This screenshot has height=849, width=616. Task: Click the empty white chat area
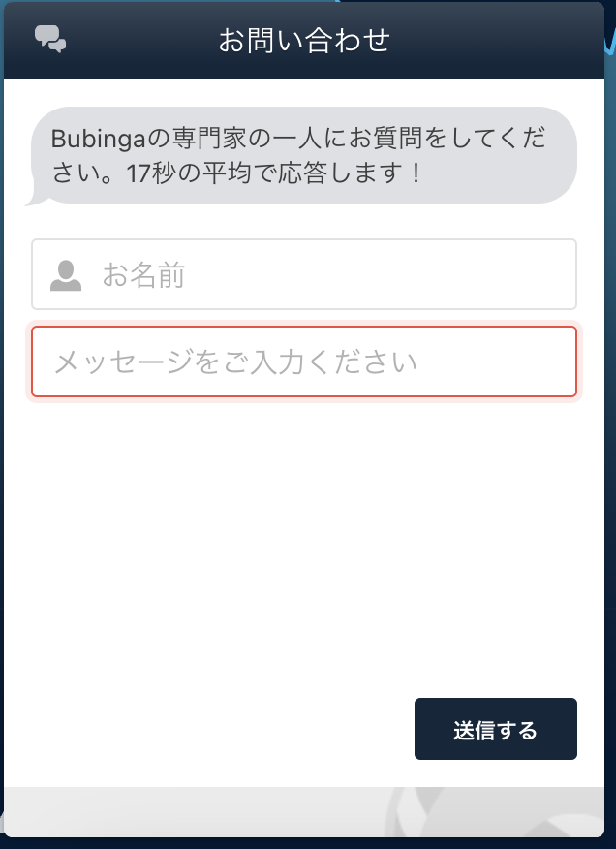click(x=304, y=542)
